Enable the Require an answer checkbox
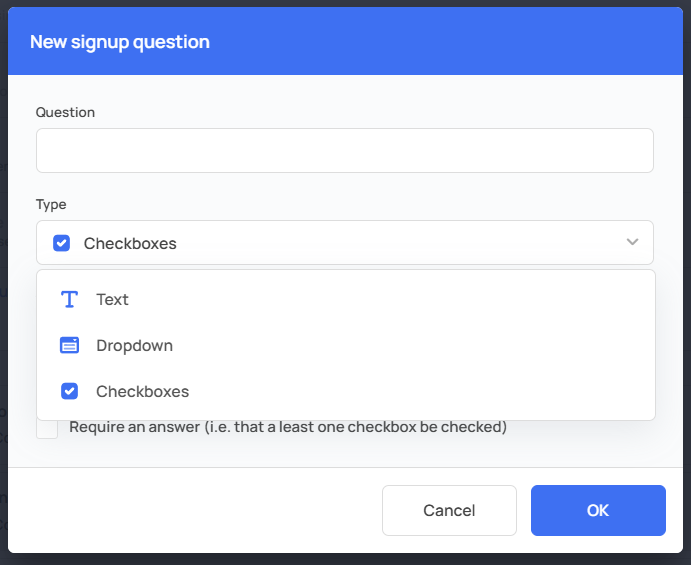691x565 pixels. click(47, 427)
